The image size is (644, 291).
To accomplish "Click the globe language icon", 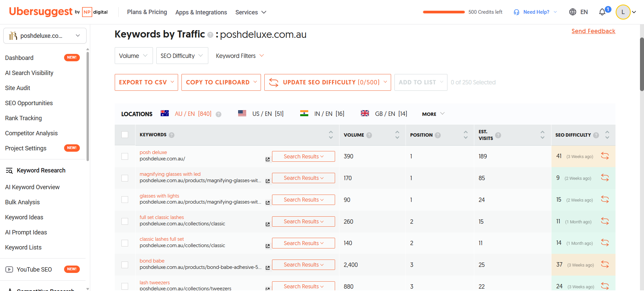I will point(573,12).
